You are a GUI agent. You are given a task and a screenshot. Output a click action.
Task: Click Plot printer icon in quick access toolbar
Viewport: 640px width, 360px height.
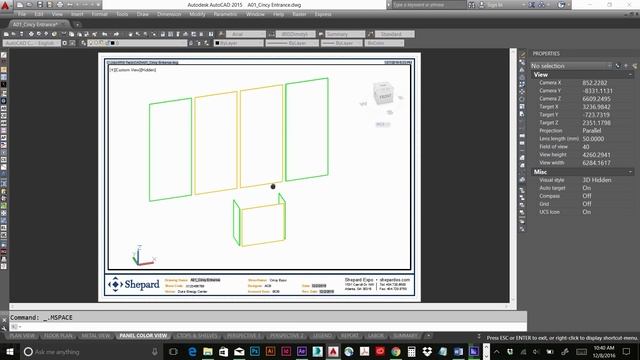(x=60, y=5)
